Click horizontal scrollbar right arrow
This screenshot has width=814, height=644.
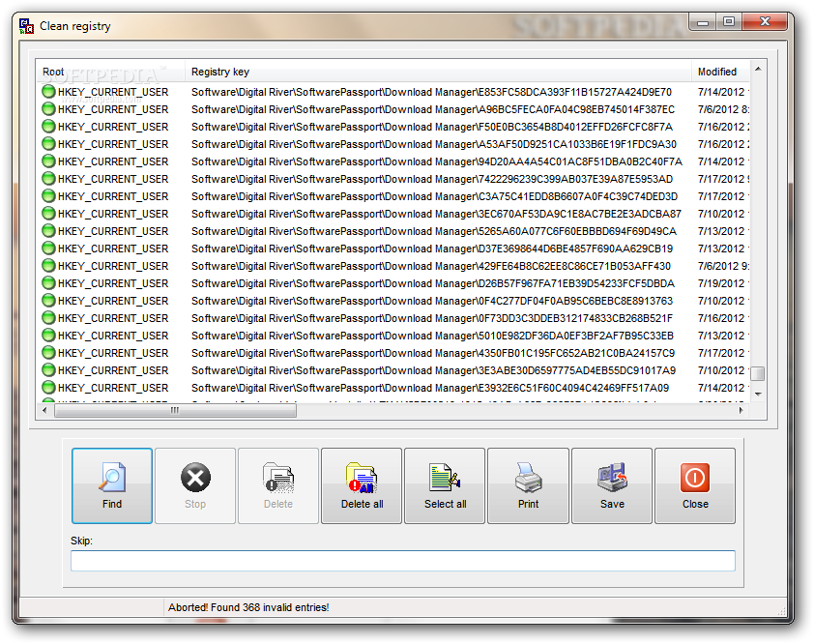pyautogui.click(x=741, y=410)
